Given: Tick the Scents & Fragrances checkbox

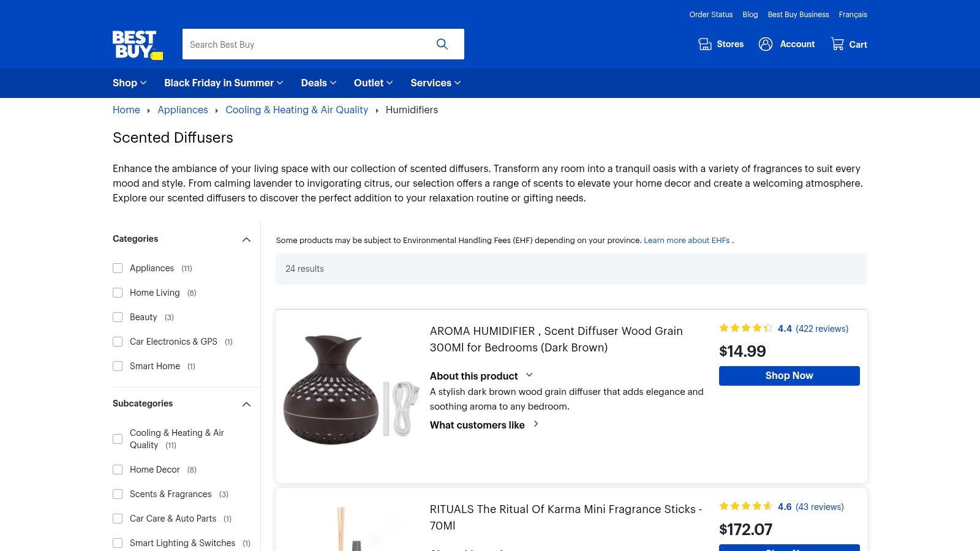Looking at the screenshot, I should pos(118,494).
